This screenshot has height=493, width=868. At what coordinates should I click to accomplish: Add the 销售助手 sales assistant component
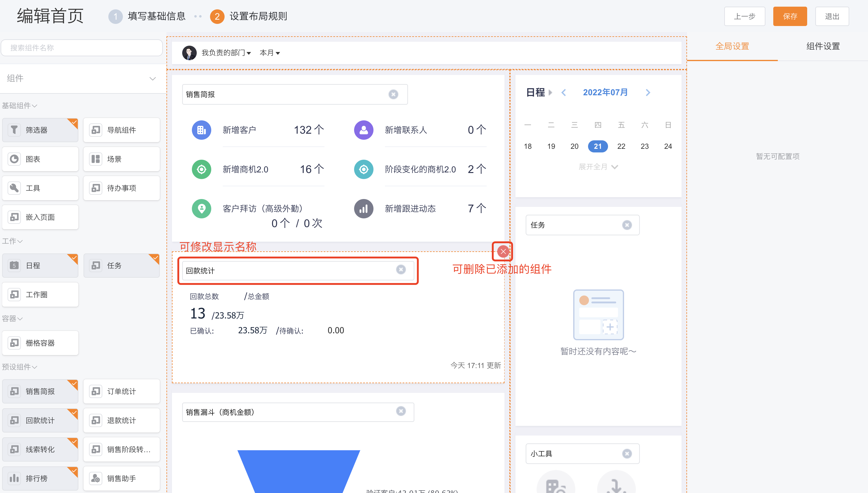(122, 478)
